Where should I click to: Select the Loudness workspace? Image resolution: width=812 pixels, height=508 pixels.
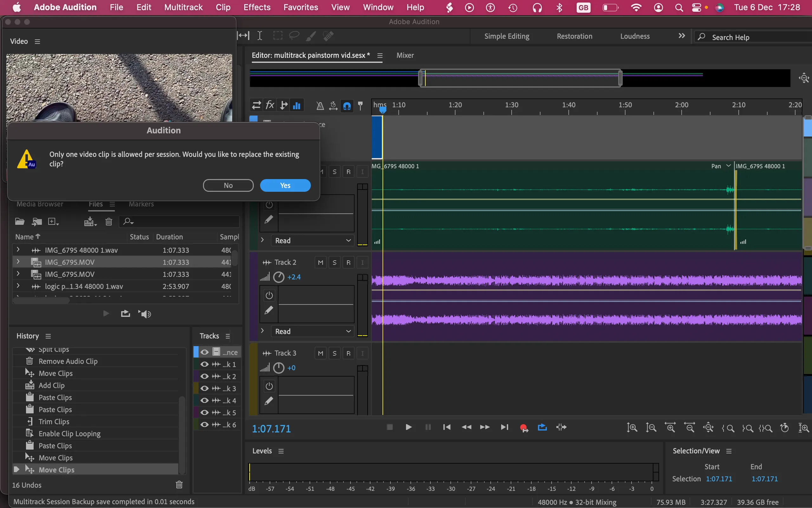[x=635, y=36]
